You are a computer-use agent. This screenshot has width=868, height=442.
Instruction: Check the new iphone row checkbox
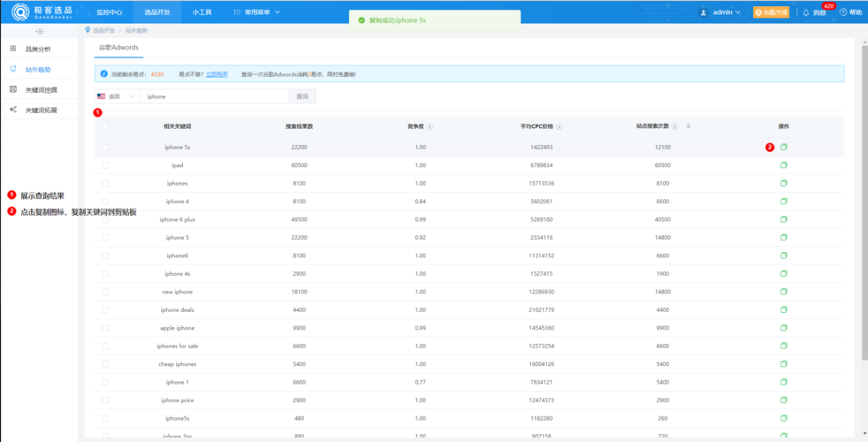coord(105,292)
